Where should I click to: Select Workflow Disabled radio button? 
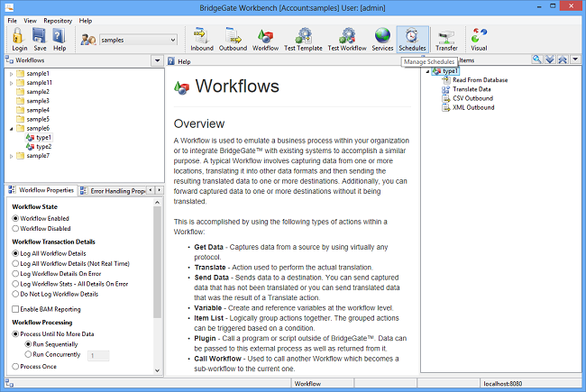[15, 228]
